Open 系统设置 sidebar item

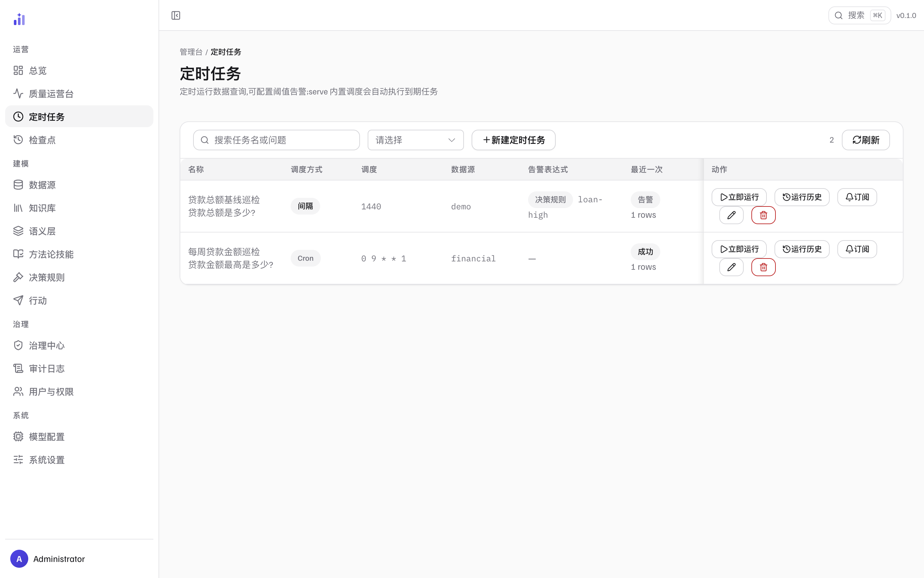[x=79, y=460]
